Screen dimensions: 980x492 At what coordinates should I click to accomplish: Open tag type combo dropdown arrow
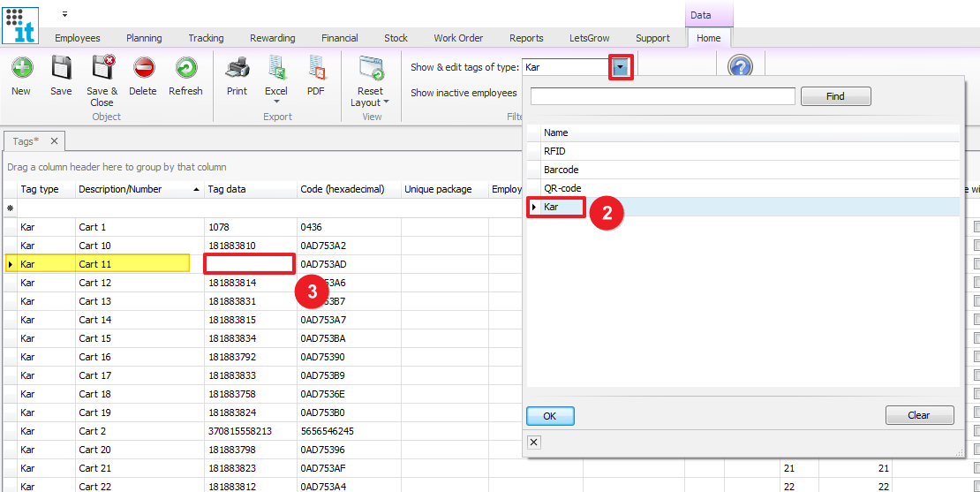coord(621,67)
